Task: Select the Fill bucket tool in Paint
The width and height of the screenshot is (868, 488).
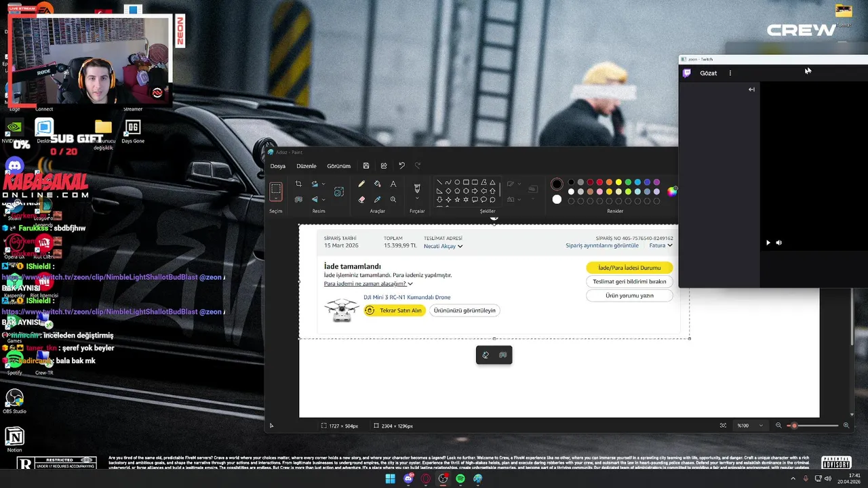Action: [x=378, y=184]
